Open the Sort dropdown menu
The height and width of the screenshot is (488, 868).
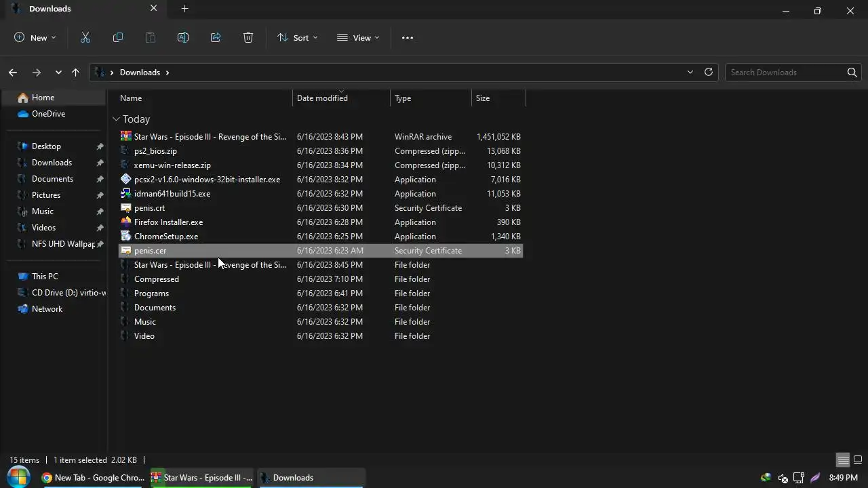(297, 38)
